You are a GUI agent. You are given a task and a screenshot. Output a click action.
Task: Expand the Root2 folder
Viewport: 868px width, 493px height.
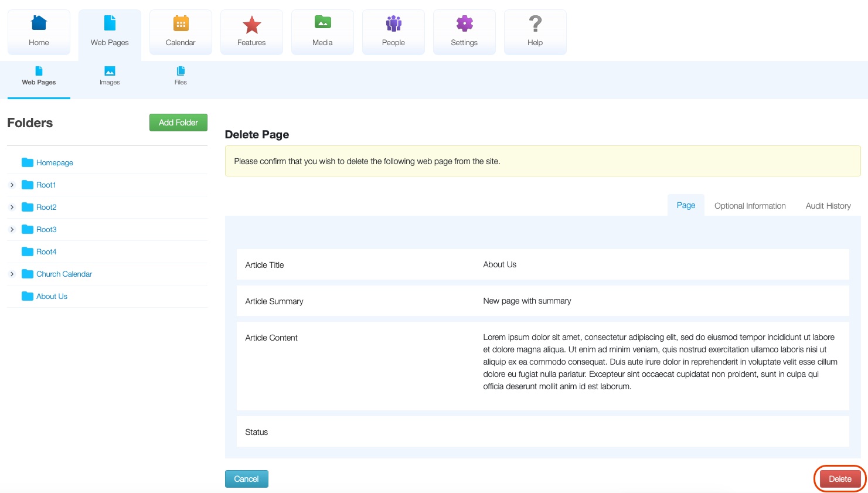[x=12, y=207]
